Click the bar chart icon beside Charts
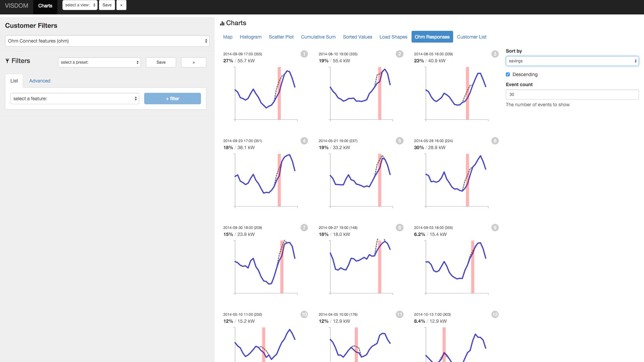Image resolution: width=644 pixels, height=362 pixels. tap(222, 23)
